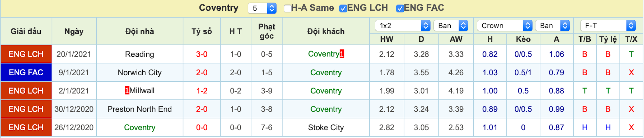Click the red card icon beside Coventry
644x138 pixels.
tap(342, 54)
